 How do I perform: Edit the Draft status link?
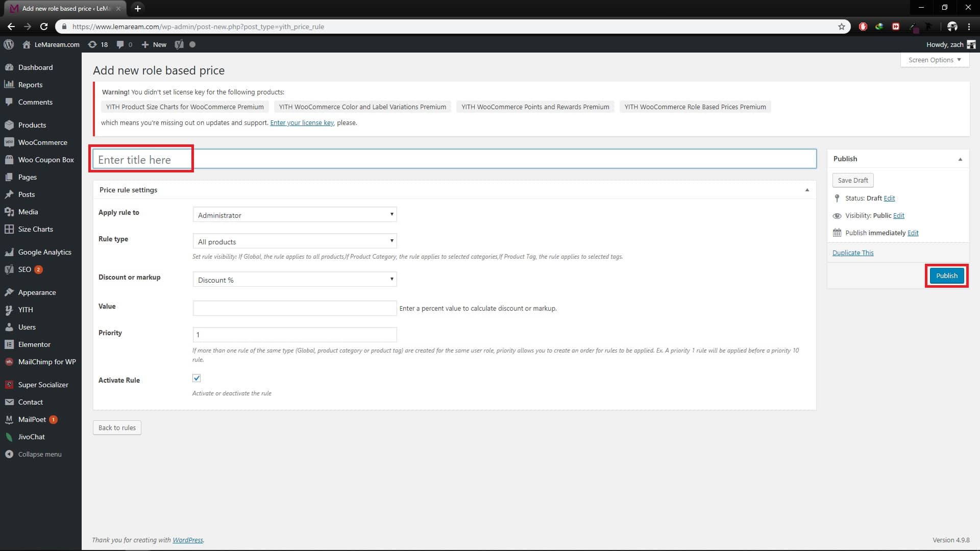tap(889, 198)
